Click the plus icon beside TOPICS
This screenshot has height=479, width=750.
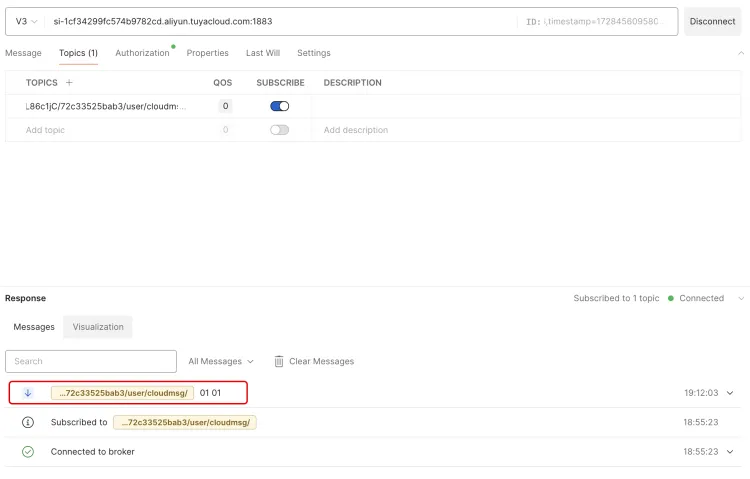[69, 82]
